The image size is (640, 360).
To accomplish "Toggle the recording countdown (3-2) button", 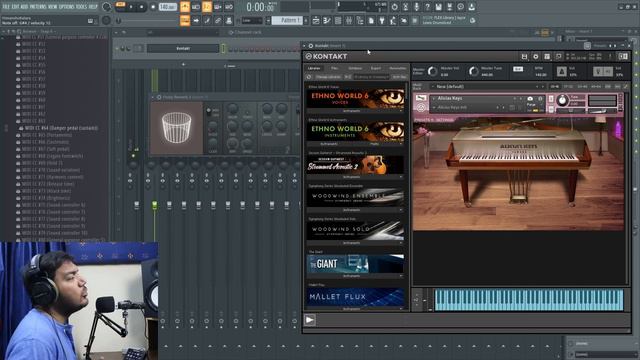I will pos(207,7).
